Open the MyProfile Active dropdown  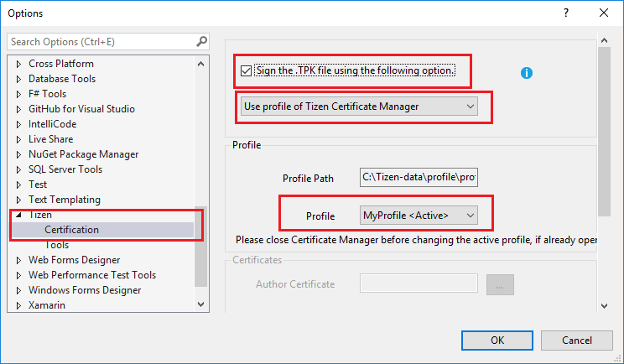coord(419,216)
